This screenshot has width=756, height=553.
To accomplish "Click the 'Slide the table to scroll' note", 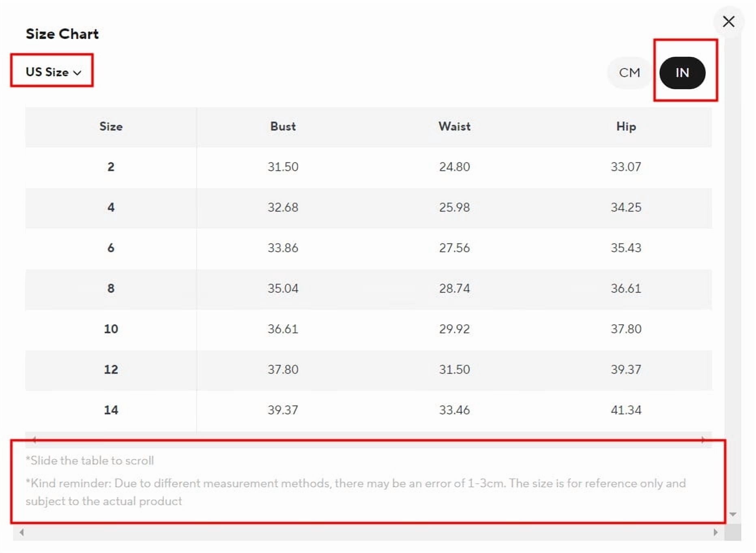I will (90, 461).
